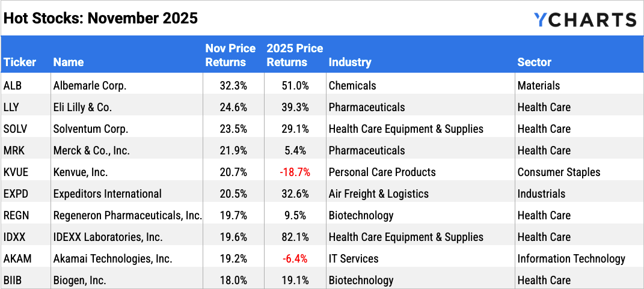Click the Sector column header
Screen dimensions: 644x289
coord(534,62)
